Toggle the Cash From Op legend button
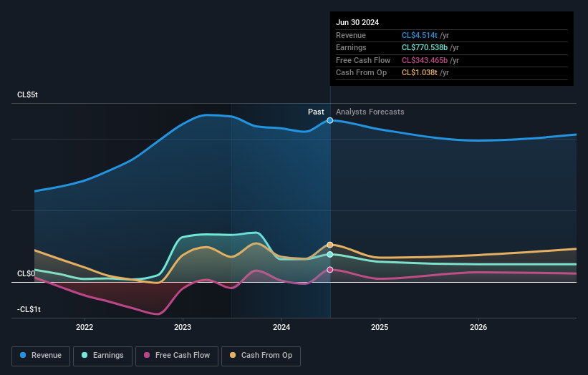 tap(261, 356)
